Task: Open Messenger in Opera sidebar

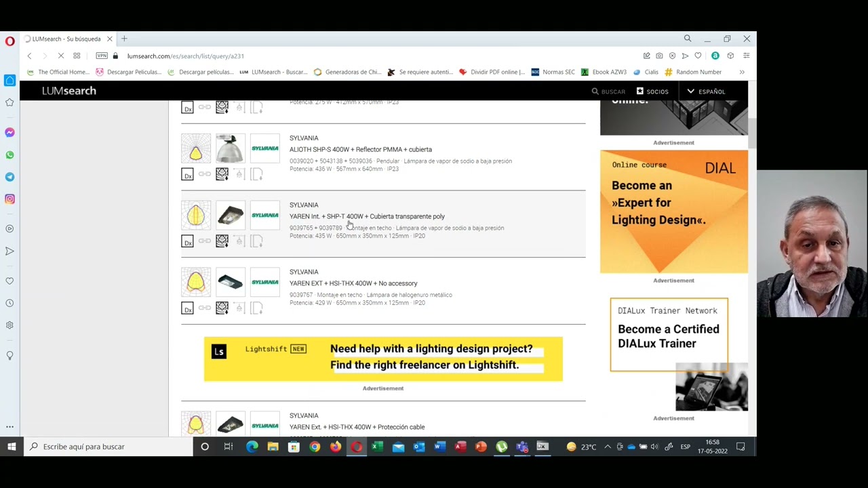Action: (x=9, y=132)
